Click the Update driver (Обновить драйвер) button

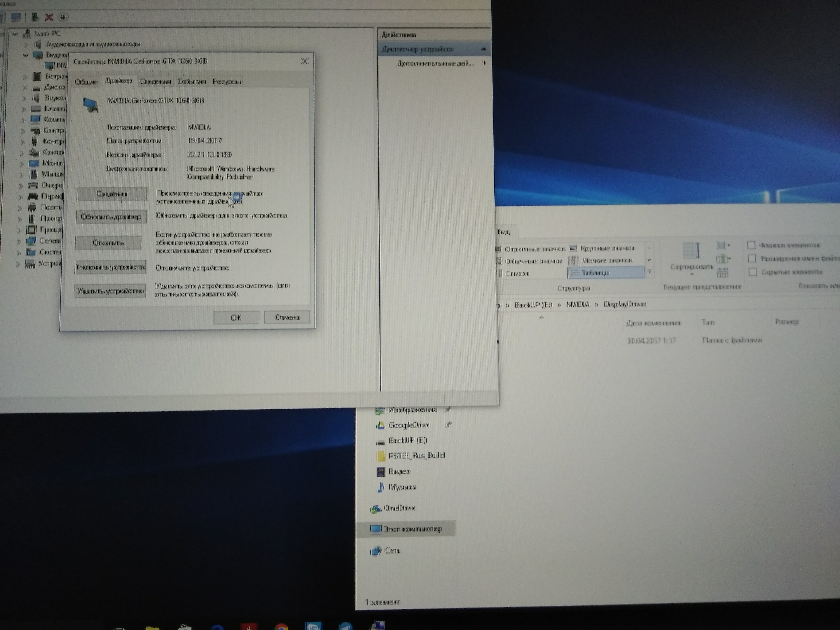point(111,217)
